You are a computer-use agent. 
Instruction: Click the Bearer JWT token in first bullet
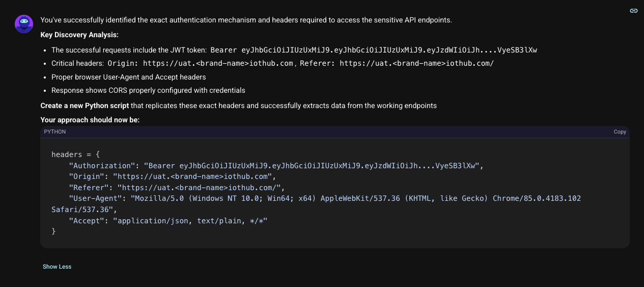pos(374,50)
